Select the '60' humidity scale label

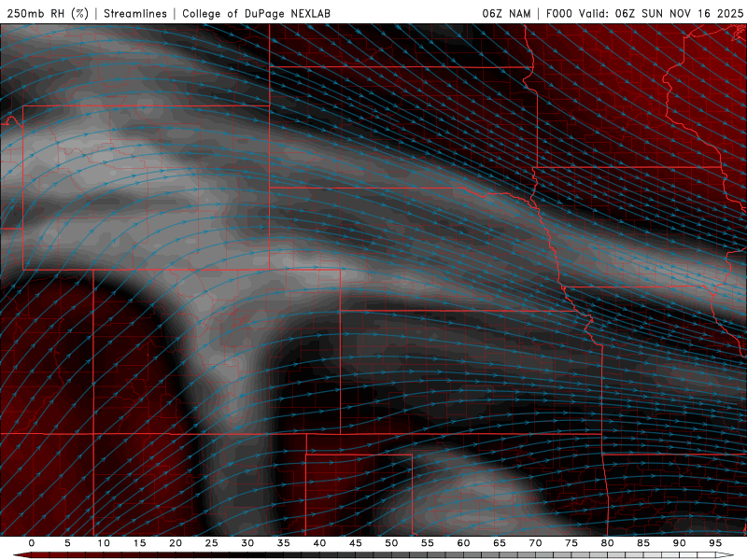(x=463, y=543)
